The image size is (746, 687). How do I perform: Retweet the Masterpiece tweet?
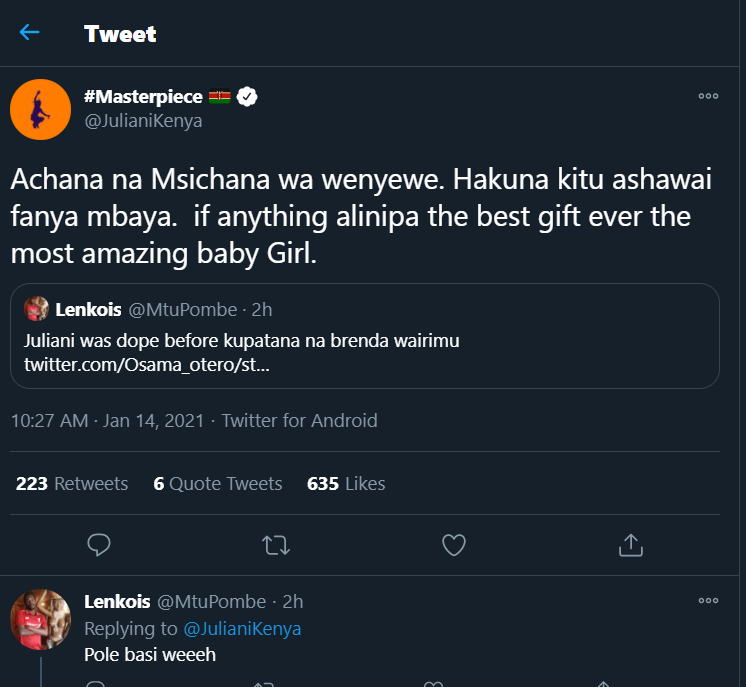(275, 545)
